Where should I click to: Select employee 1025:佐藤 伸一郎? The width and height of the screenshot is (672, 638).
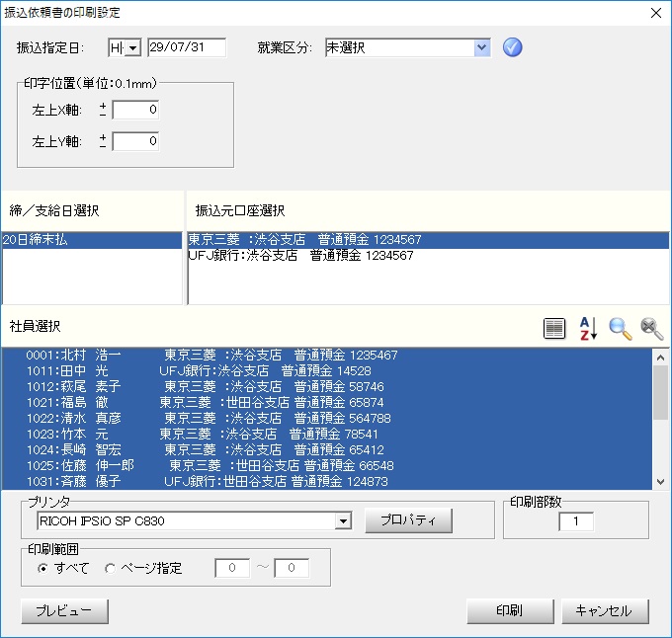click(327, 466)
